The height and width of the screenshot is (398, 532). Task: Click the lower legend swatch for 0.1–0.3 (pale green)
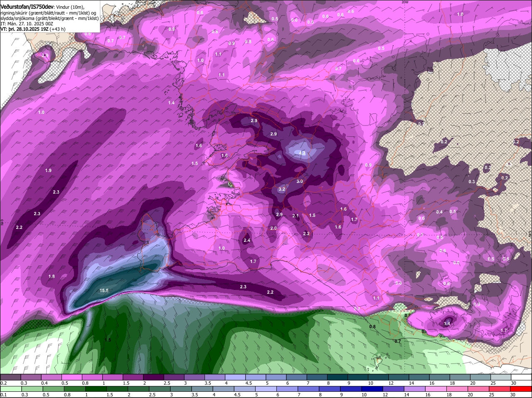tap(11, 389)
